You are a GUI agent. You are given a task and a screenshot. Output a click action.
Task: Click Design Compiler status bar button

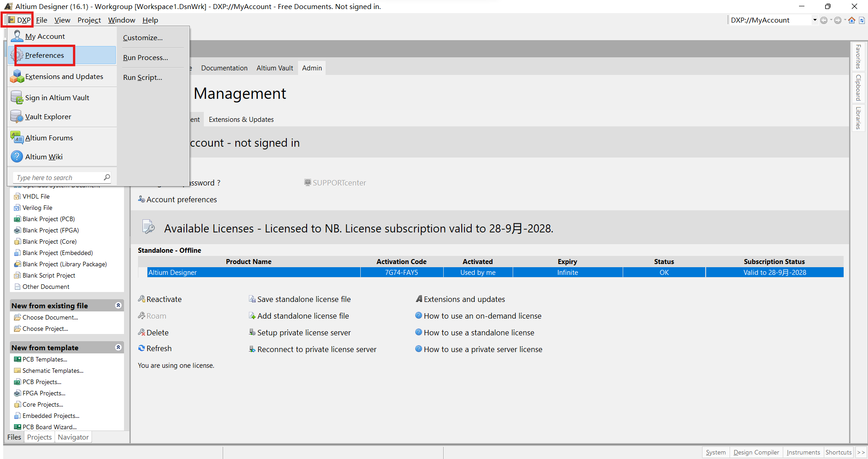point(756,452)
